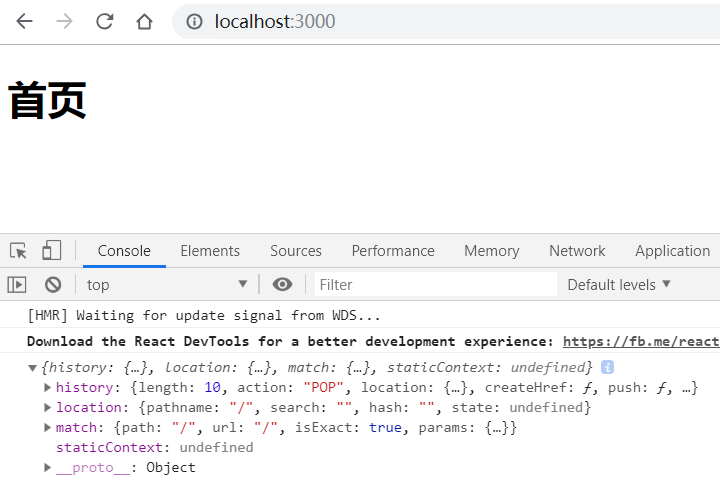This screenshot has height=480, width=720.
Task: Open the Memory tab
Action: coord(491,251)
